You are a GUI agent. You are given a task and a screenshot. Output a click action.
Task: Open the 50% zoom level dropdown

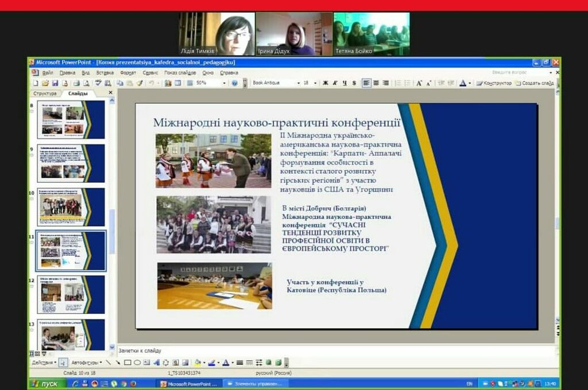point(224,83)
